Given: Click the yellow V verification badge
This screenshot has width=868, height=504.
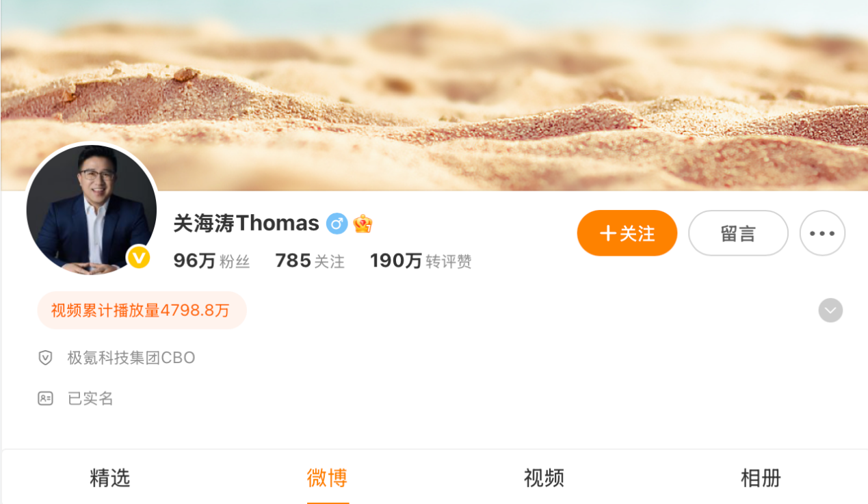Looking at the screenshot, I should point(139,257).
